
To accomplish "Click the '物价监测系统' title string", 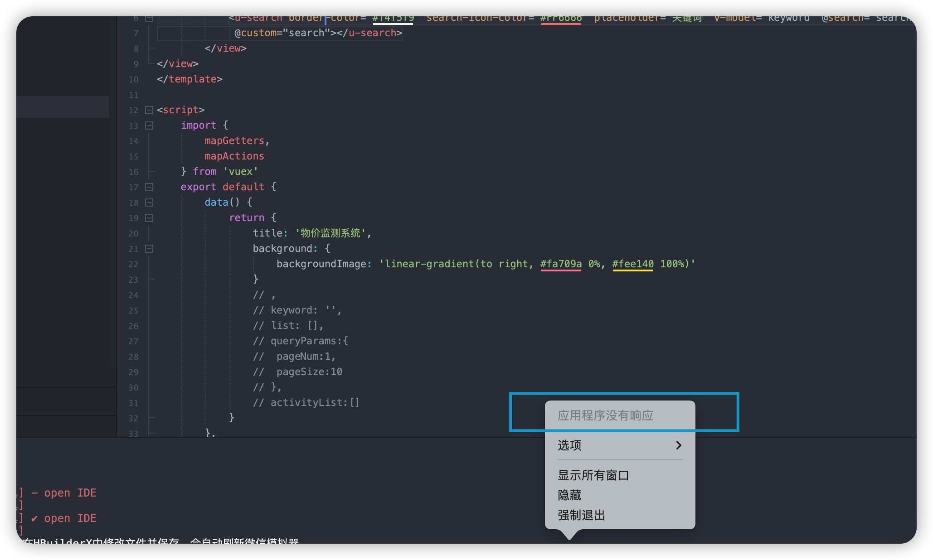I will [x=330, y=233].
